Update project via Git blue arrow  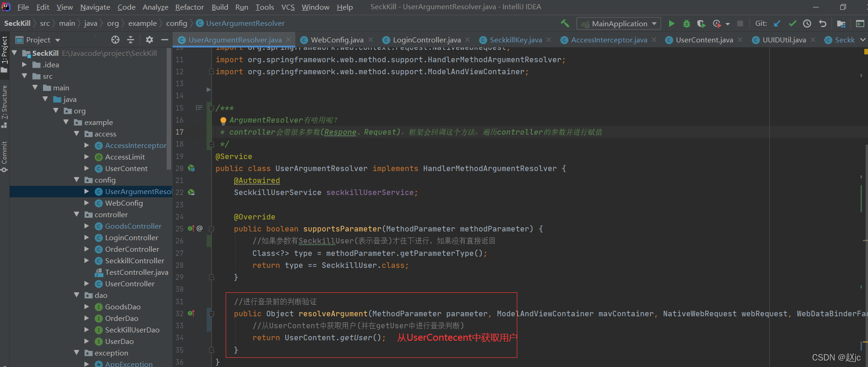point(778,24)
